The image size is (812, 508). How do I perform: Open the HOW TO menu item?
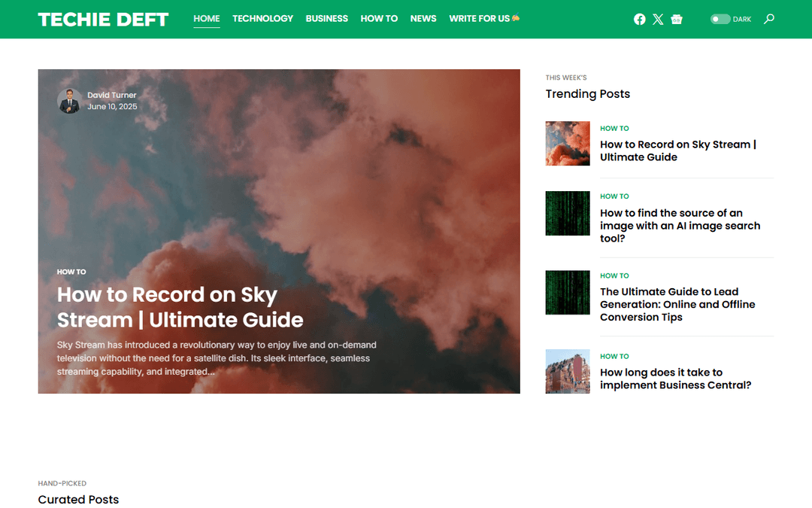click(379, 19)
